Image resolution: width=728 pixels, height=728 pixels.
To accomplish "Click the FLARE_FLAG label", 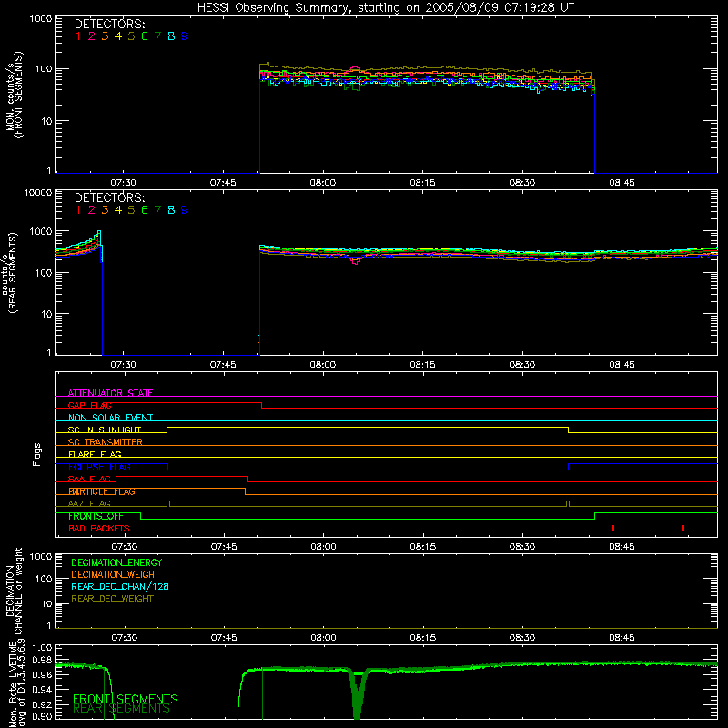I will (x=95, y=454).
